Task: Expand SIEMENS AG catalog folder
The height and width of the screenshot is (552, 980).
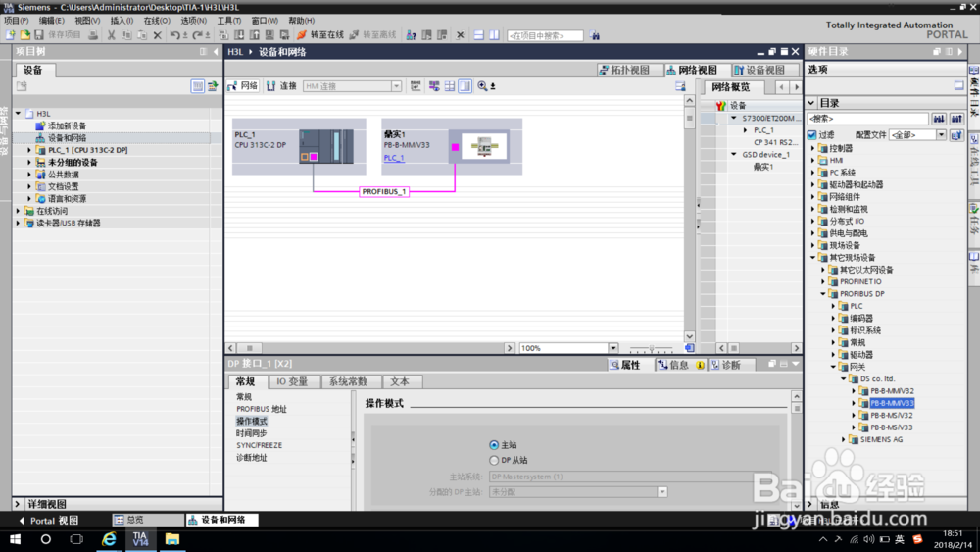Action: coord(844,439)
